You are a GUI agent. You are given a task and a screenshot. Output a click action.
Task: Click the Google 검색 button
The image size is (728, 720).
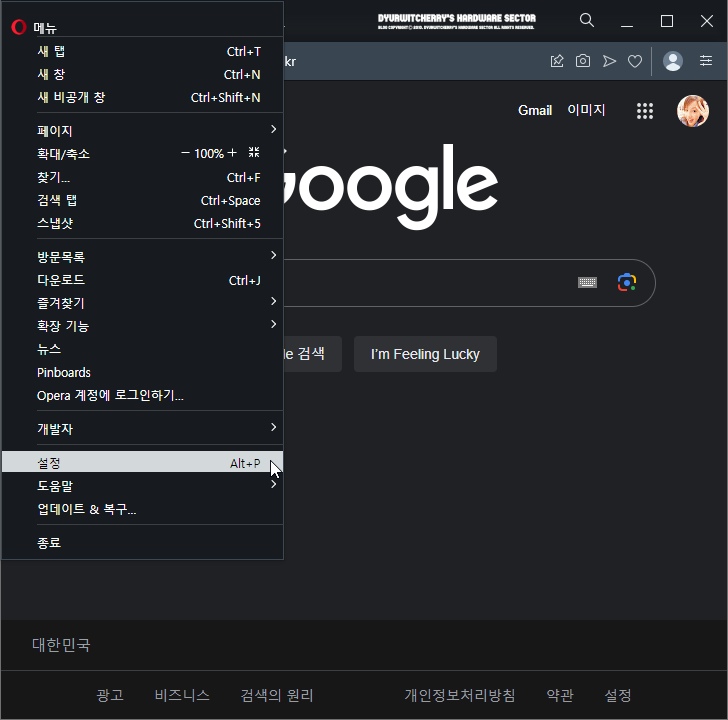(x=313, y=354)
